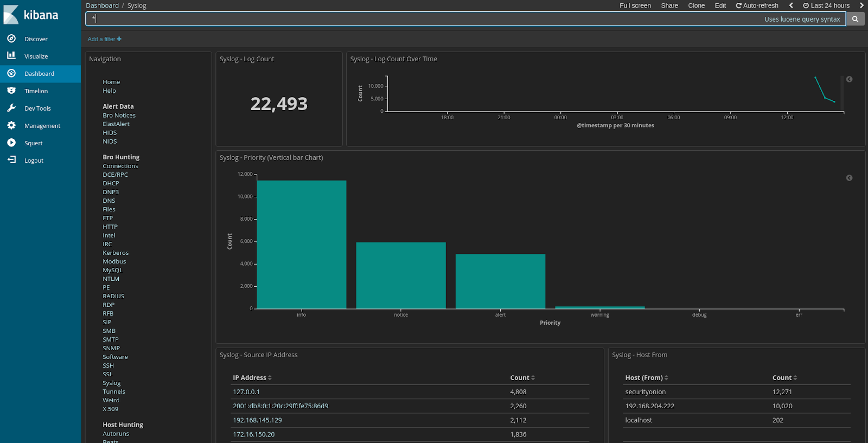Open Share menu

pyautogui.click(x=669, y=5)
